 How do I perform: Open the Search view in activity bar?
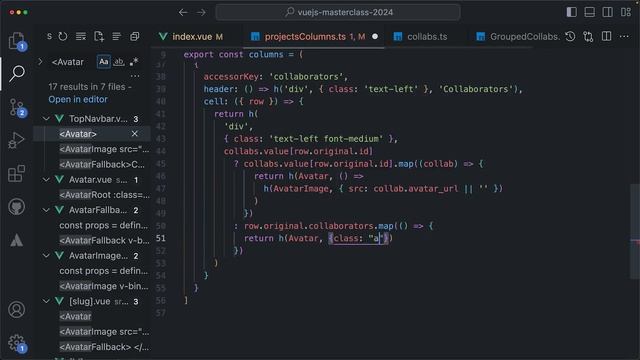pos(17,73)
